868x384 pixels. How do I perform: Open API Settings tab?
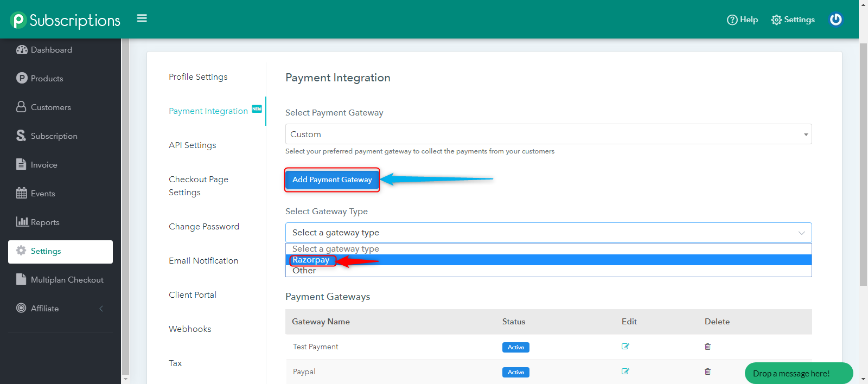[193, 145]
